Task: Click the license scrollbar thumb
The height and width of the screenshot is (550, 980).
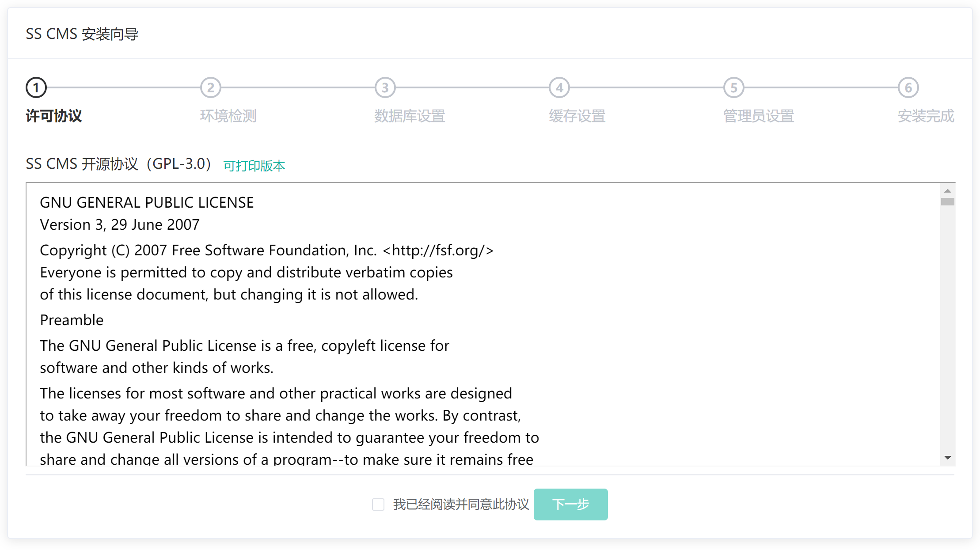Action: [947, 202]
